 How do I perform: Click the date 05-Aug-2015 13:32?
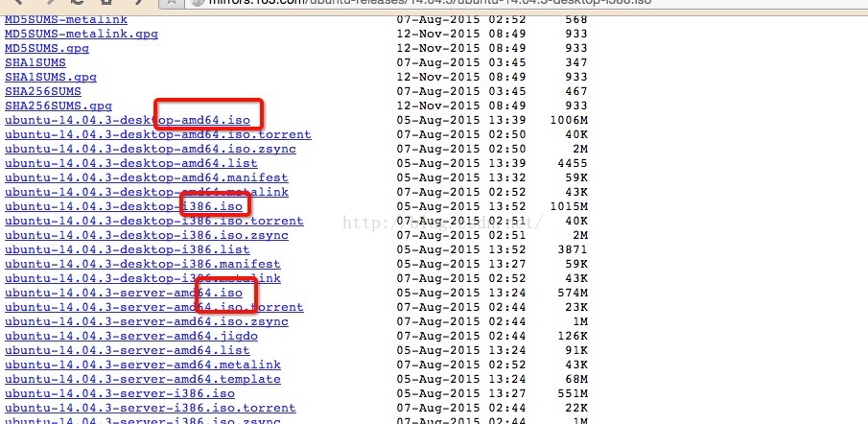pyautogui.click(x=461, y=177)
